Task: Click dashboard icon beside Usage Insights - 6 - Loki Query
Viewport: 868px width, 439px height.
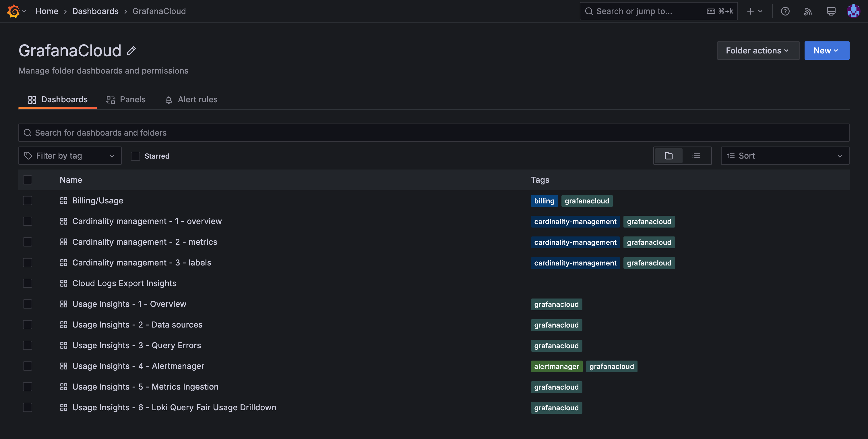Action: 63,408
